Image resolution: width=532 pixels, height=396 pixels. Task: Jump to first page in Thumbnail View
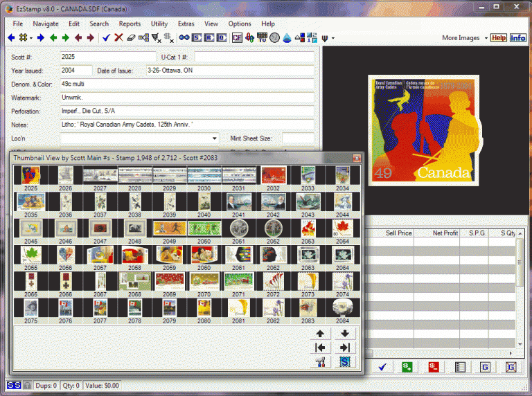click(x=320, y=348)
